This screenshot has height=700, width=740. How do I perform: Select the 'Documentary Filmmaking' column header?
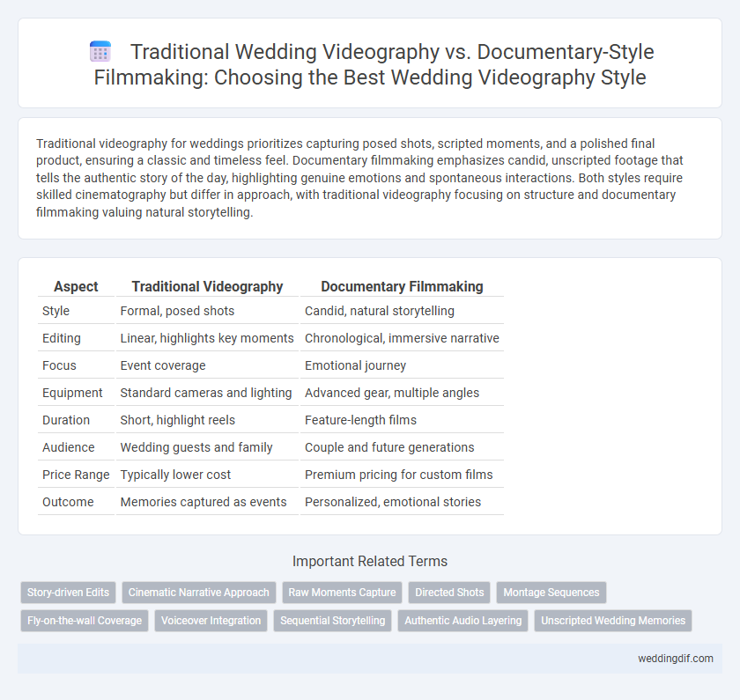pos(402,286)
